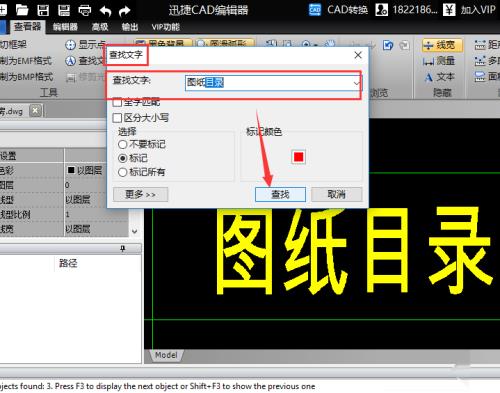Click the 复制为EMF格式 command
This screenshot has width=500, height=393.
(x=26, y=61)
